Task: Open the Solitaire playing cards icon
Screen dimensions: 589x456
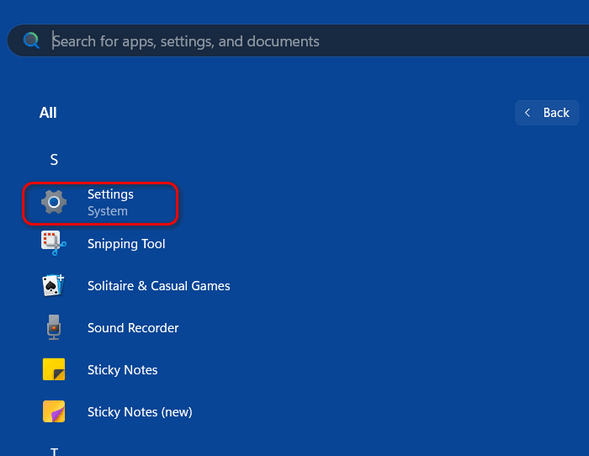Action: point(54,285)
